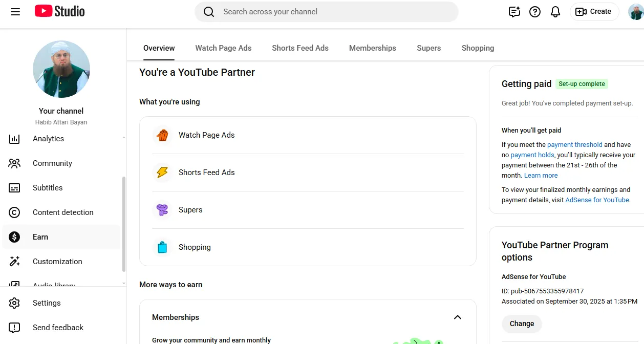This screenshot has width=644, height=344.
Task: Click the Supers purple heart icon
Action: [x=162, y=210]
